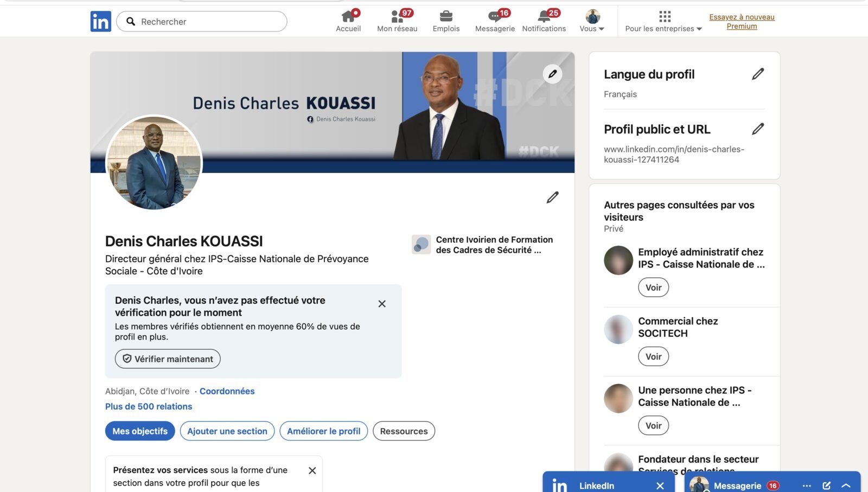The image size is (868, 492).
Task: Open the round profile photo
Action: point(154,162)
